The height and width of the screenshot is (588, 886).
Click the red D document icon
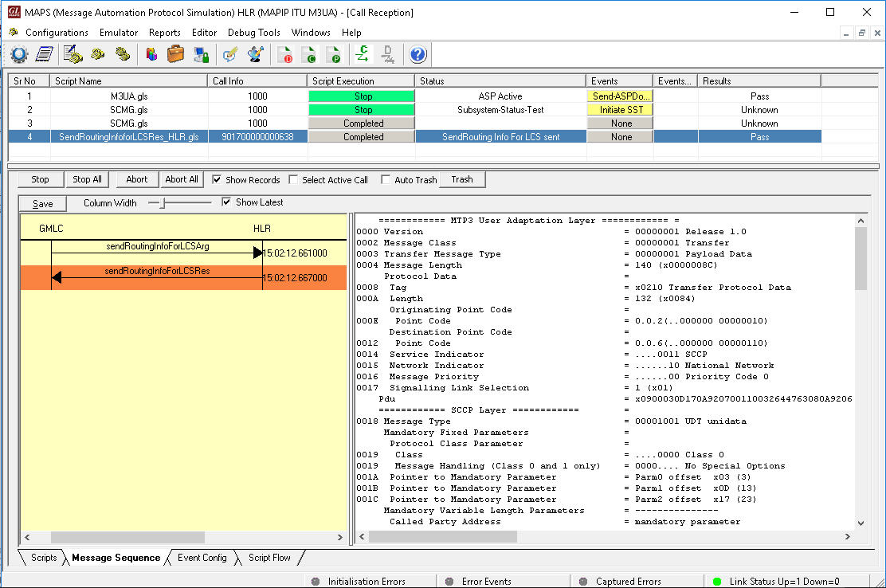(x=284, y=54)
